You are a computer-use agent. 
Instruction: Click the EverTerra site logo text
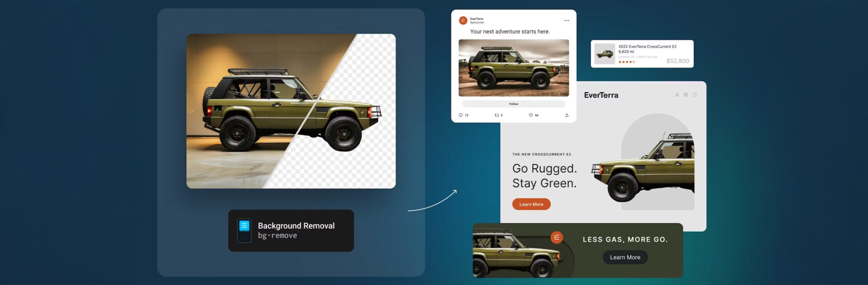601,95
